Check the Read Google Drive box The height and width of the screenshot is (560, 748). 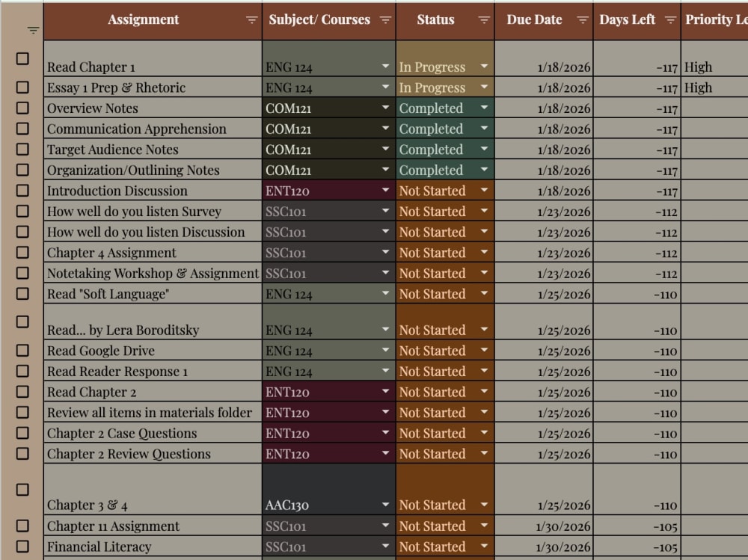22,351
